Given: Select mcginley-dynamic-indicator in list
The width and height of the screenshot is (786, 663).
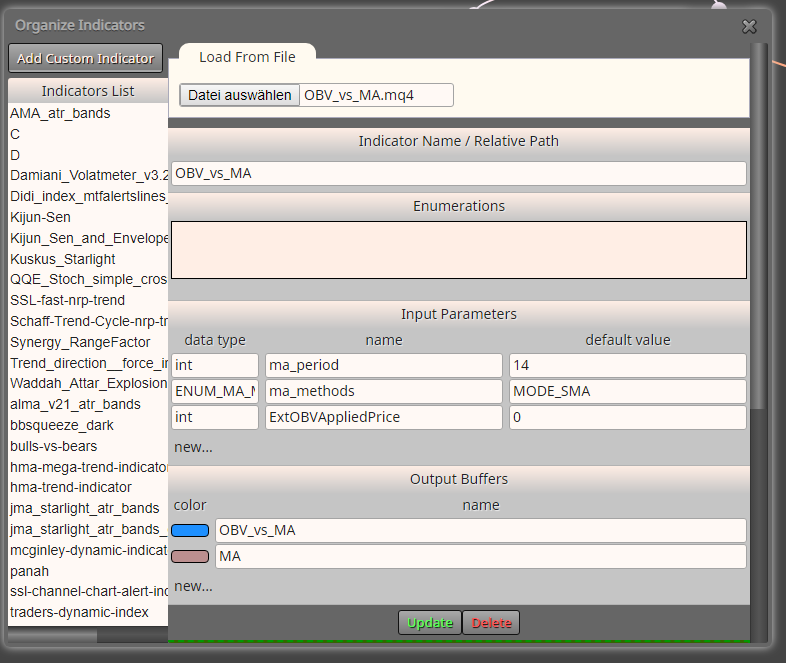Looking at the screenshot, I should [x=88, y=551].
